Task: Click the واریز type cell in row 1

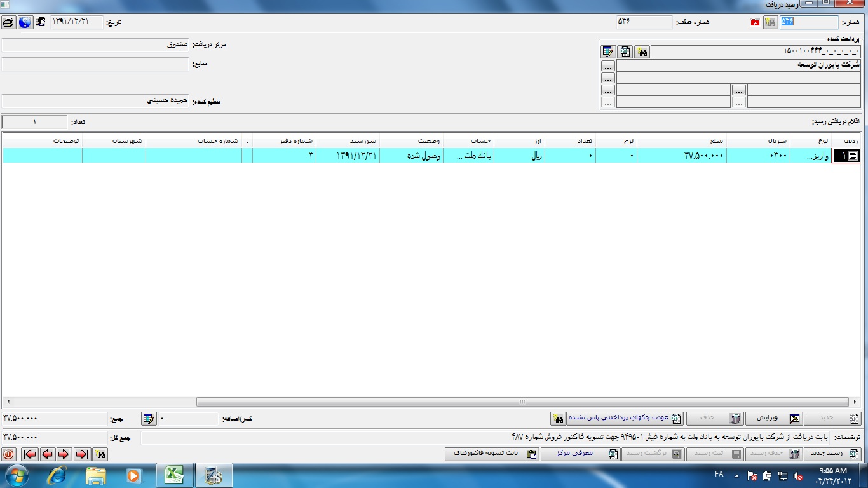Action: [x=811, y=156]
